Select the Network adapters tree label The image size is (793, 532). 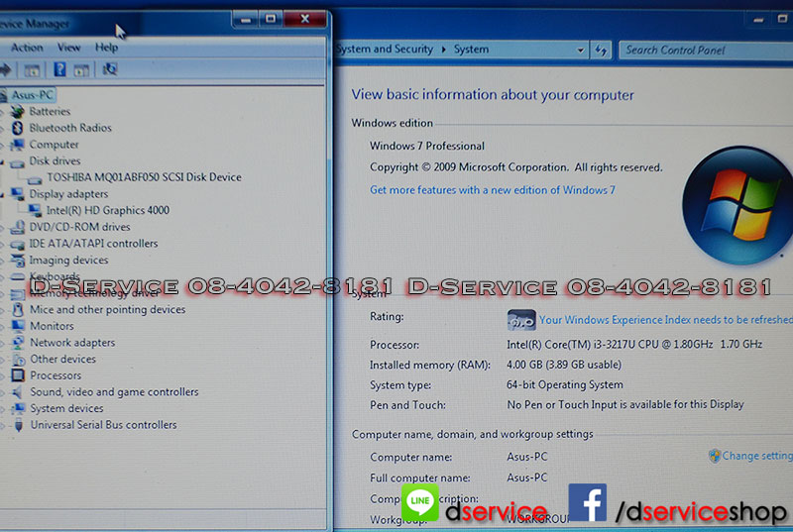pyautogui.click(x=72, y=343)
